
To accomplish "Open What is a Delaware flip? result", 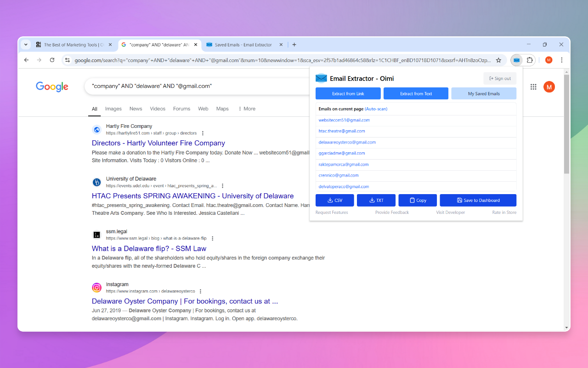I will (149, 249).
